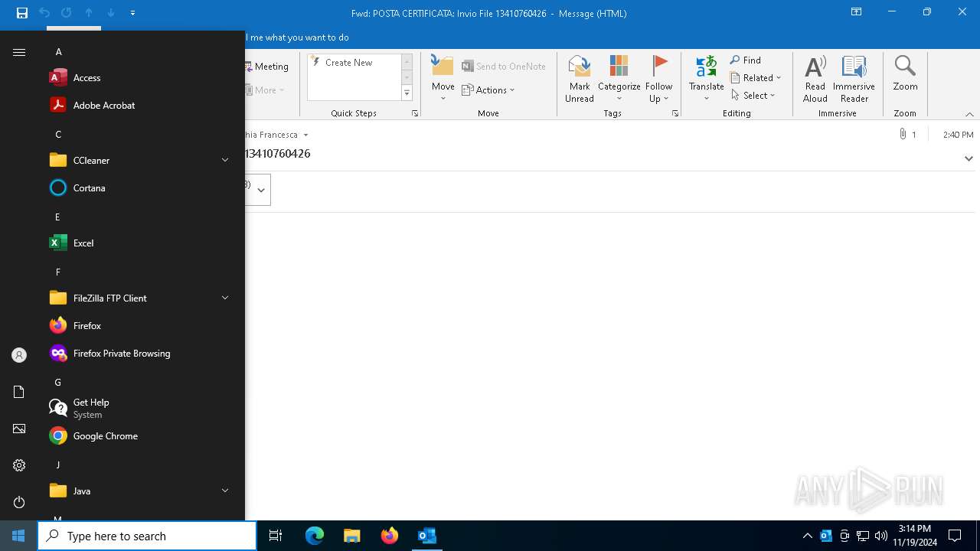
Task: Open the Related dropdown
Action: click(x=756, y=77)
